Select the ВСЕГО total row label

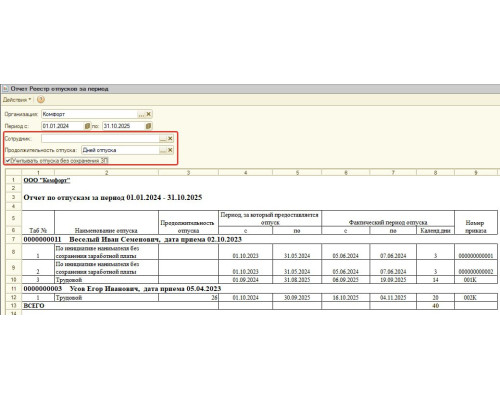tap(34, 306)
